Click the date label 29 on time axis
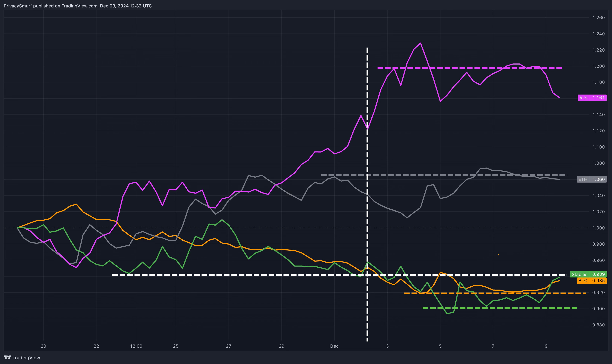The height and width of the screenshot is (364, 612). coord(282,346)
